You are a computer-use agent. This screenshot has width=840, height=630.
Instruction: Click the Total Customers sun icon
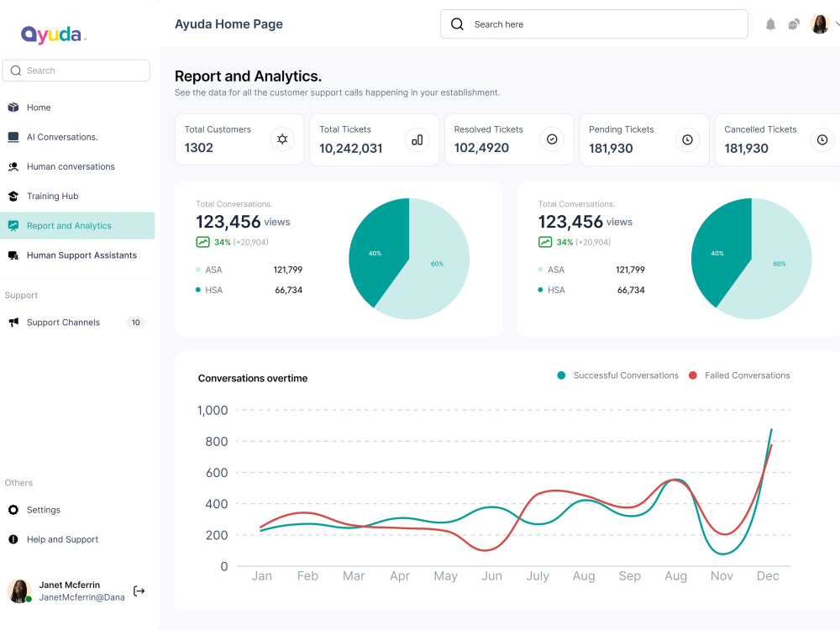pos(282,139)
